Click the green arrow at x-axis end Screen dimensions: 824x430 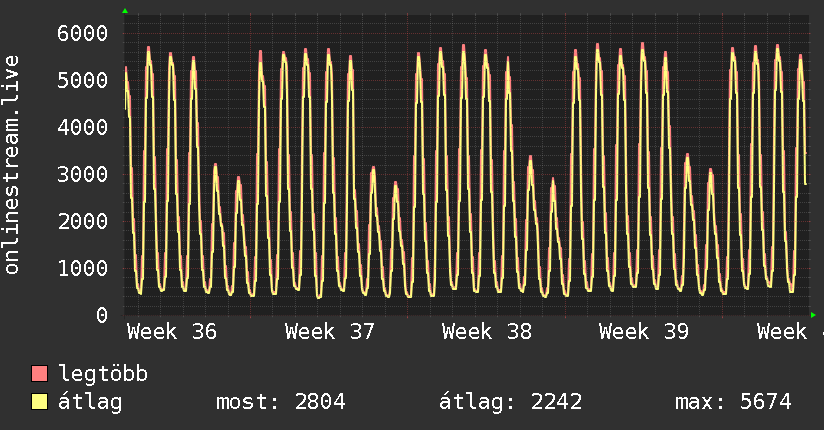813,315
